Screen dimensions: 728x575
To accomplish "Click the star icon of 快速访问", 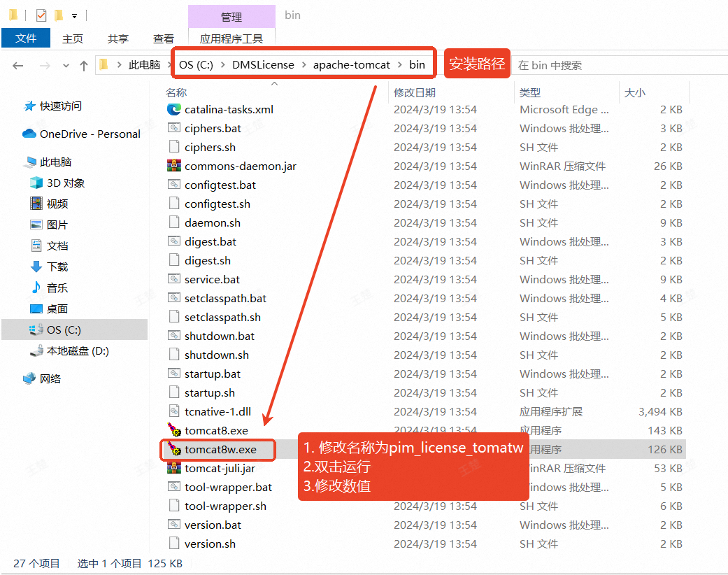I will pyautogui.click(x=29, y=106).
